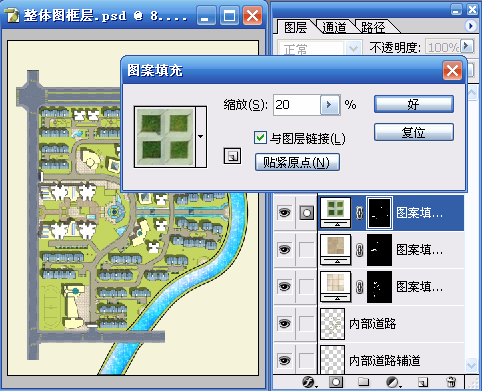The image size is (482, 391).
Task: Open the scale slider arrow next to 20
Action: (x=329, y=105)
